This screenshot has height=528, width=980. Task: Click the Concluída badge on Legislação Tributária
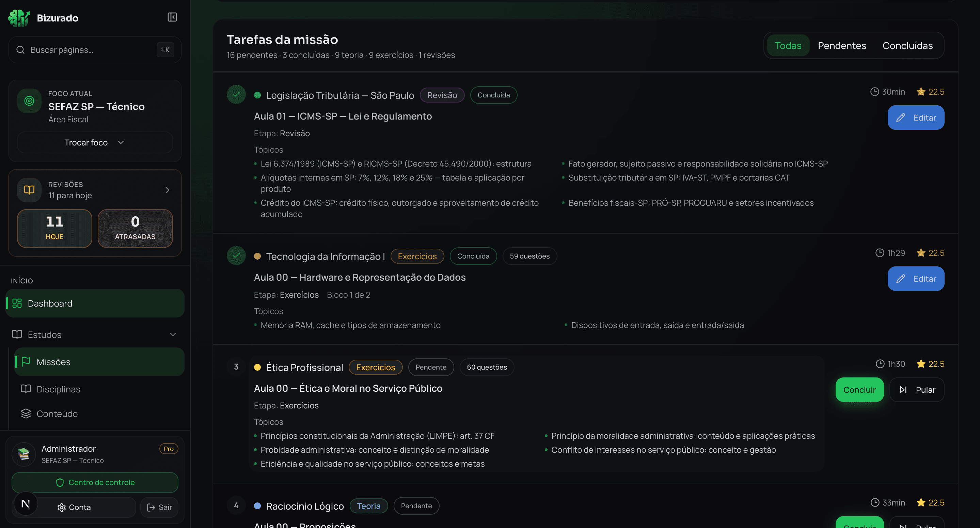click(x=493, y=95)
